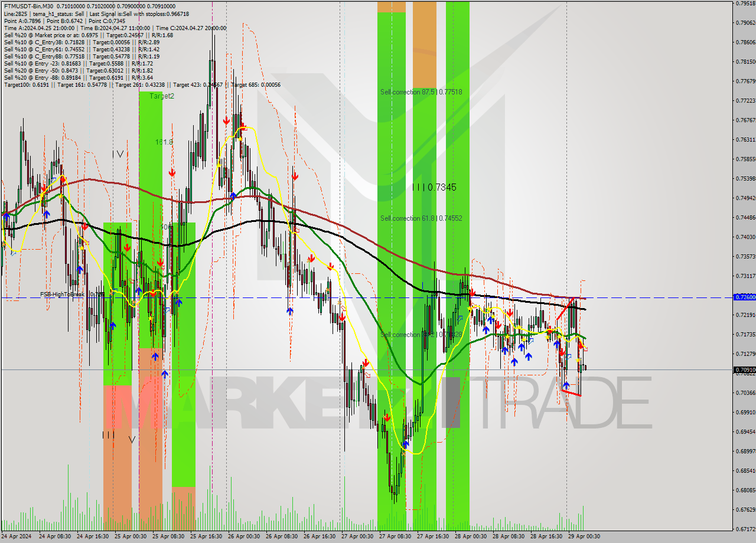This screenshot has height=543, width=756.
Task: Click the 0.78606 price axis label
Action: tap(745, 42)
